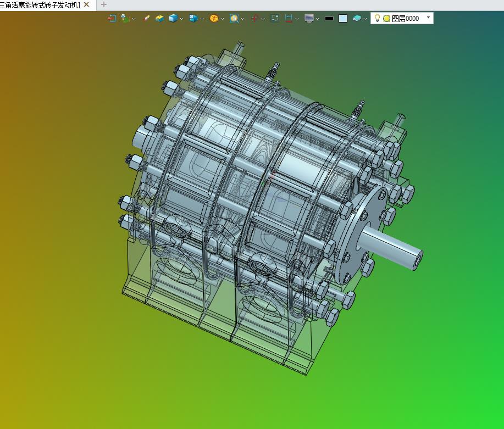Click the black color swatch

(329, 18)
